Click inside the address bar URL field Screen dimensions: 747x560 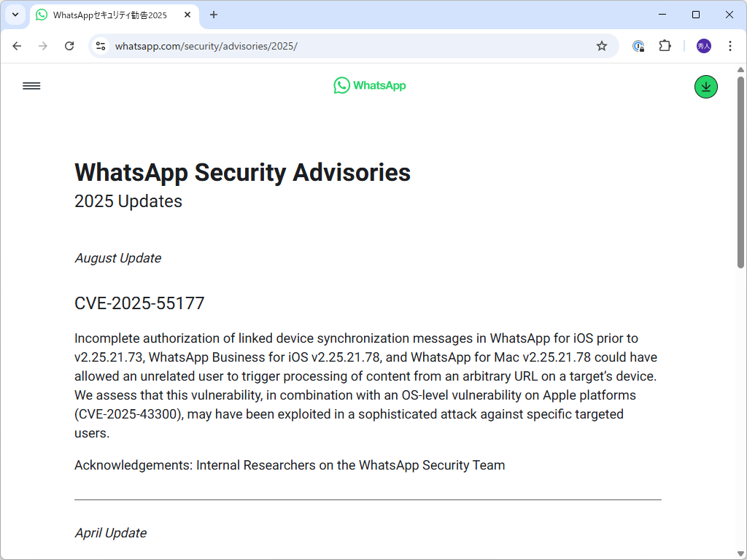pyautogui.click(x=292, y=45)
